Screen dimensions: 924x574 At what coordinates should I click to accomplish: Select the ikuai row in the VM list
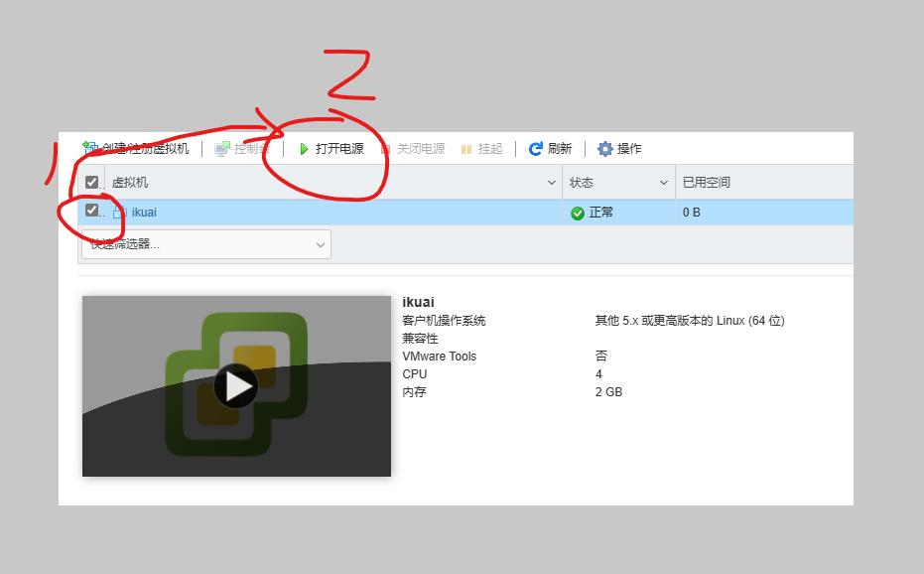pyautogui.click(x=347, y=212)
